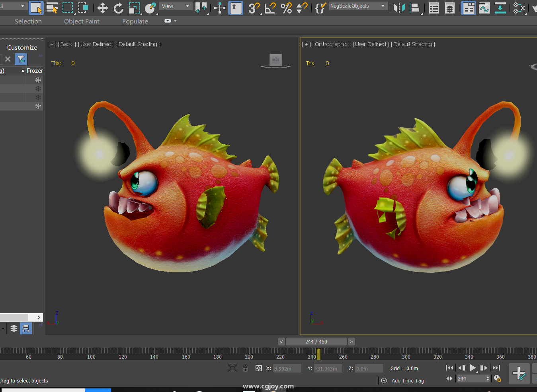Expand the NegScaleObjects selection set dropdown

point(383,6)
